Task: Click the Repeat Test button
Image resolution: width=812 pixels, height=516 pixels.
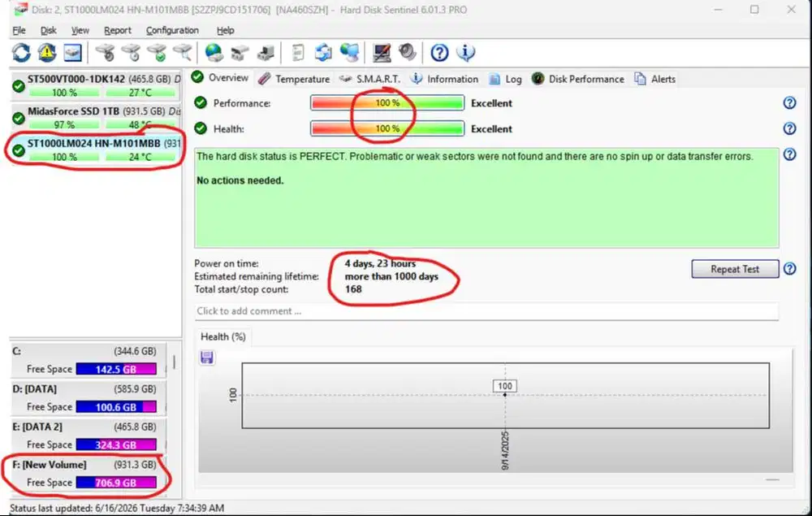Action: pos(735,269)
